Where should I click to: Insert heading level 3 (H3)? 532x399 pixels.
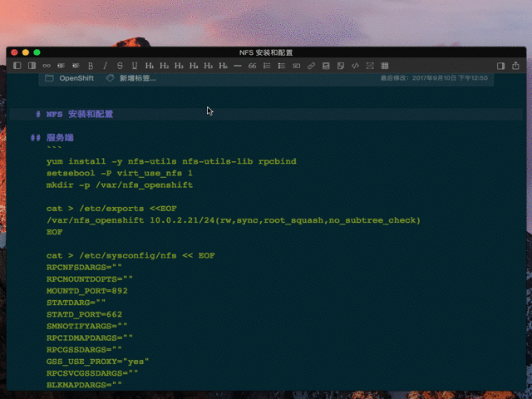click(x=179, y=66)
